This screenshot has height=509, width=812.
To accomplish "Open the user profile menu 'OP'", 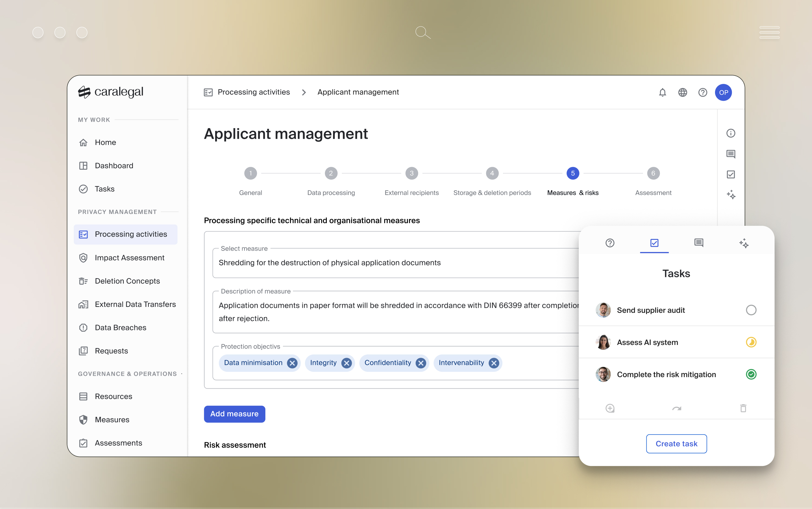I will pyautogui.click(x=724, y=92).
